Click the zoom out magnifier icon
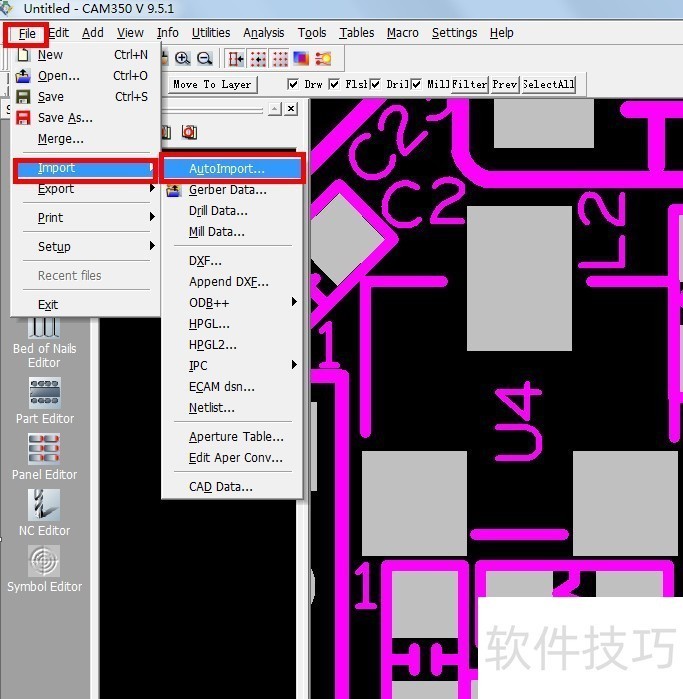The width and height of the screenshot is (683, 699). 204,59
